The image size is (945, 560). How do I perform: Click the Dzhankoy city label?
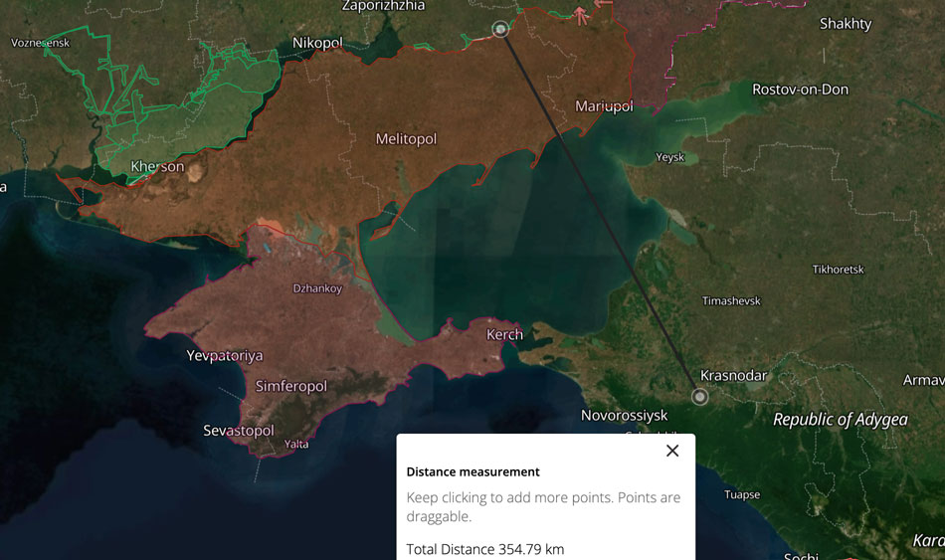click(317, 288)
